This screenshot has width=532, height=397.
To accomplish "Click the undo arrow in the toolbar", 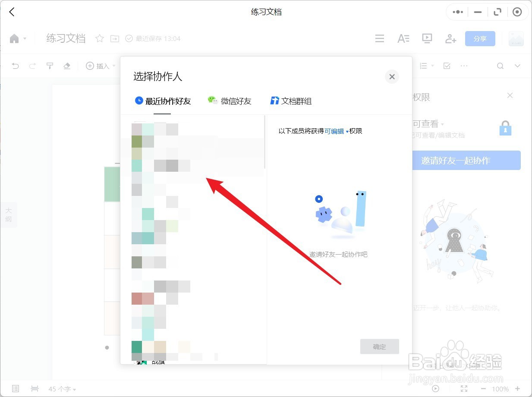I will [15, 66].
